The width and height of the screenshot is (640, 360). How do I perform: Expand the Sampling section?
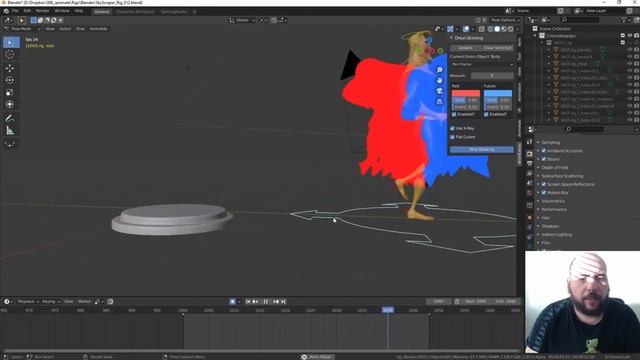(539, 142)
